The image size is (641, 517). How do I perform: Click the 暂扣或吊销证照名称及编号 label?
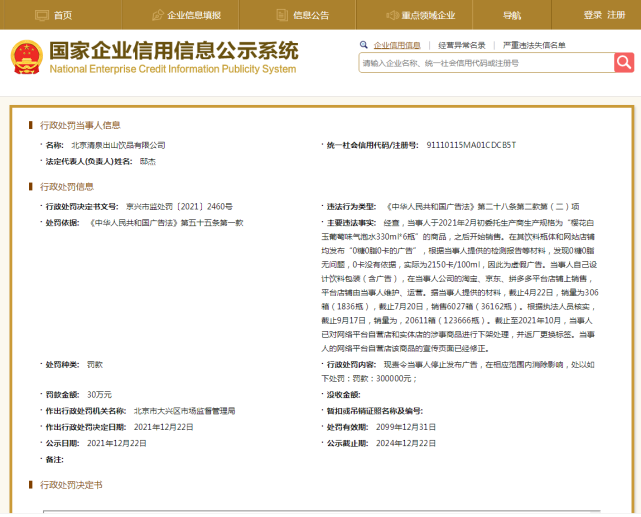374,411
